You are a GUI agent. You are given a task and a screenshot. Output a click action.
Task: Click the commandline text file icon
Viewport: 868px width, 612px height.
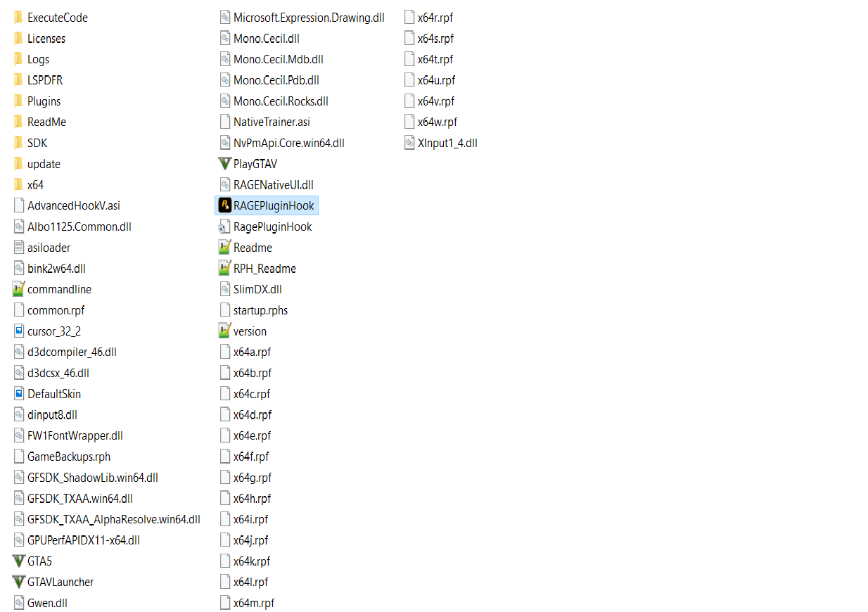click(x=19, y=289)
